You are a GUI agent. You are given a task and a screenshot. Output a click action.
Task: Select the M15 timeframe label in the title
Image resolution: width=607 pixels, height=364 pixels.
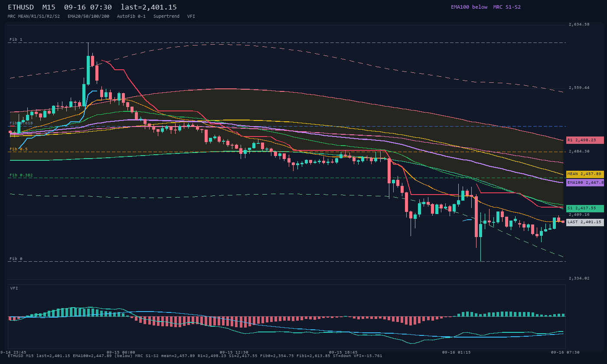point(49,7)
